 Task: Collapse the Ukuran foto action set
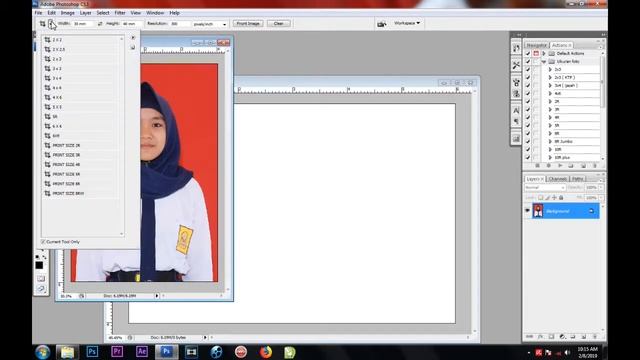544,62
